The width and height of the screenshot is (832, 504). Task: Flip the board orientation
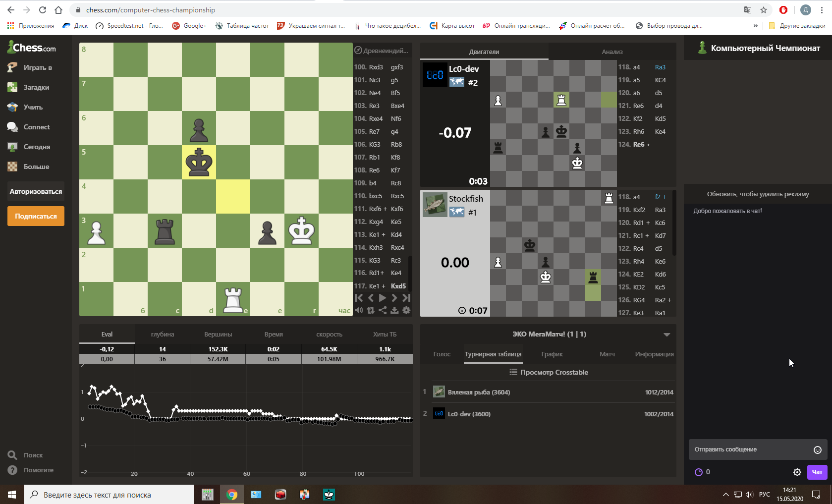point(371,310)
